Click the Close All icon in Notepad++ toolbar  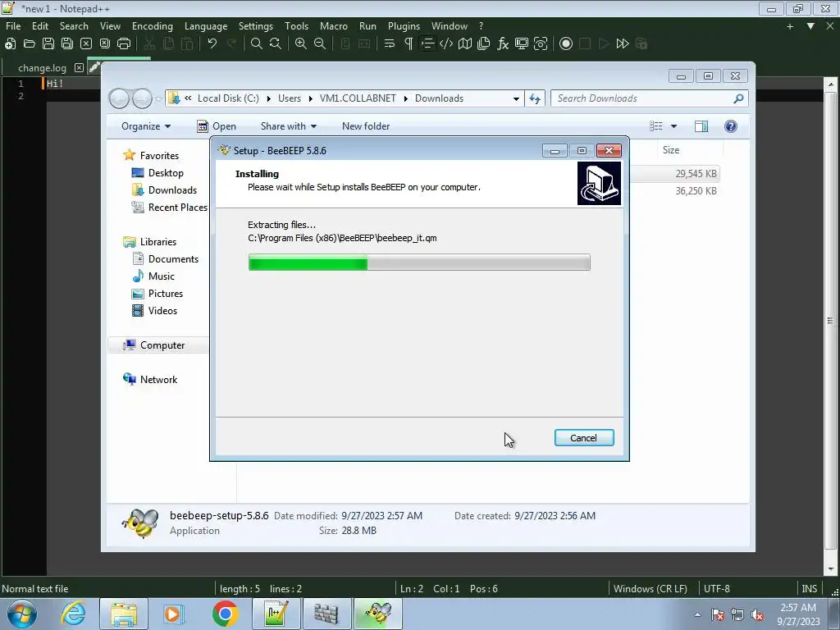click(104, 44)
